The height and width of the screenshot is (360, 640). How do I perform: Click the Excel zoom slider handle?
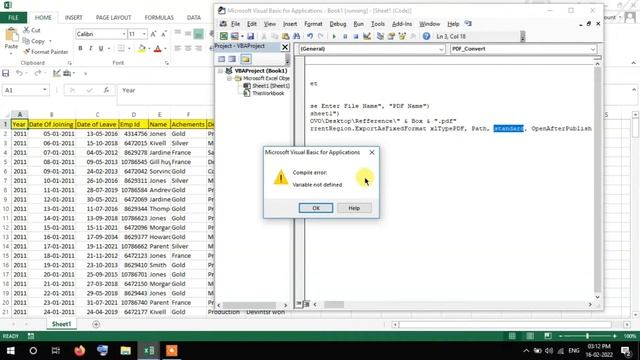(x=587, y=336)
